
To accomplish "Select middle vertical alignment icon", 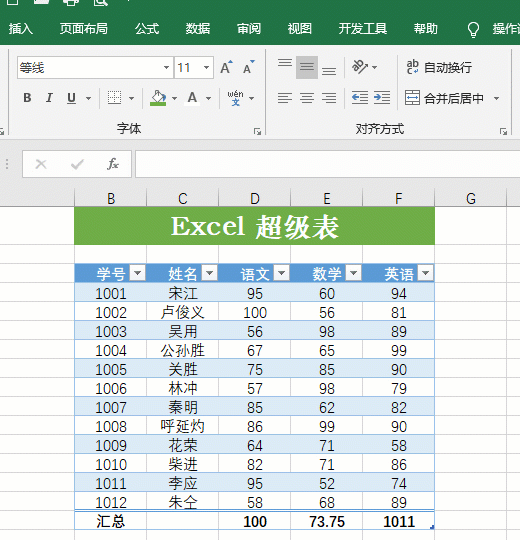I will 307,67.
